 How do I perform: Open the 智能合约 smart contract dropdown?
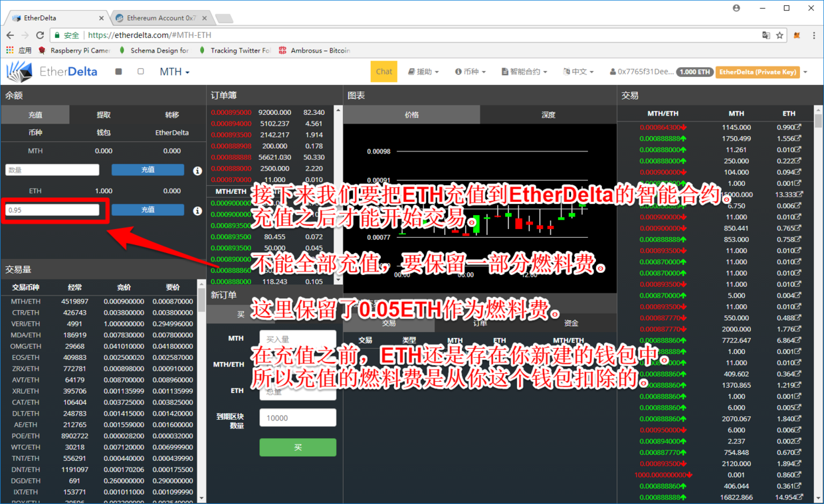524,72
